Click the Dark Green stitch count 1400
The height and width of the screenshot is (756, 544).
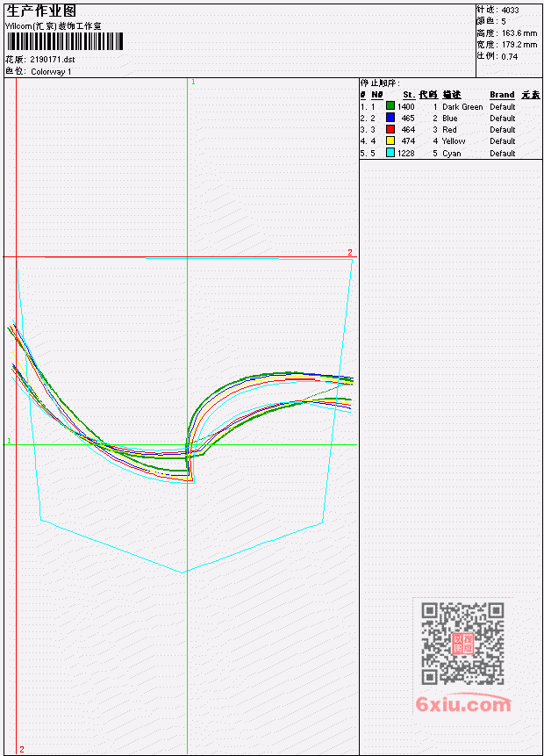(405, 107)
